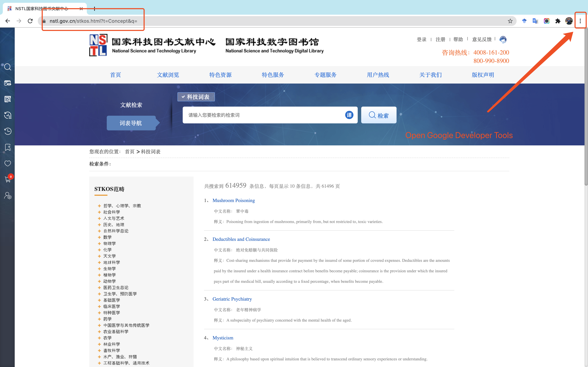Click the shopping cart sidebar icon
Viewport: 588px width, 367px height.
coord(8,179)
